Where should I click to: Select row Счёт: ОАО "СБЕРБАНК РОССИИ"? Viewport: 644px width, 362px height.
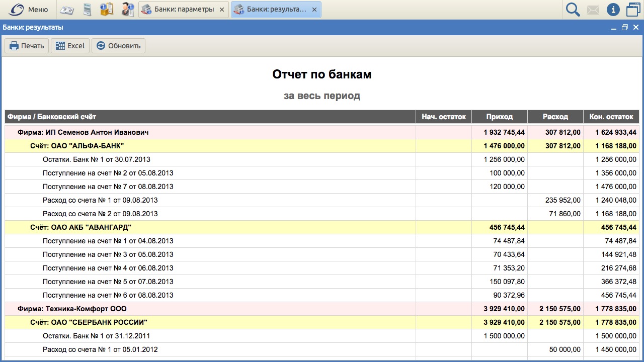322,322
